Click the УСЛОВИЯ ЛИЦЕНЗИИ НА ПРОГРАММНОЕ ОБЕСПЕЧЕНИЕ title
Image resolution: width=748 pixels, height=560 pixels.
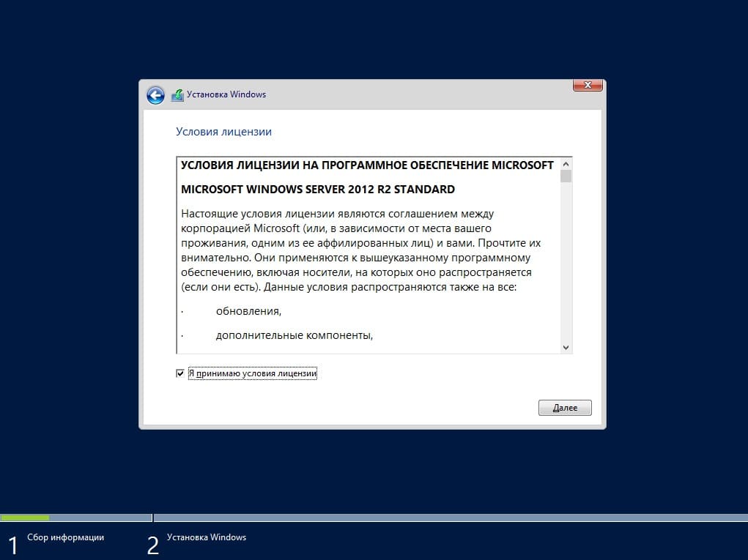(367, 165)
